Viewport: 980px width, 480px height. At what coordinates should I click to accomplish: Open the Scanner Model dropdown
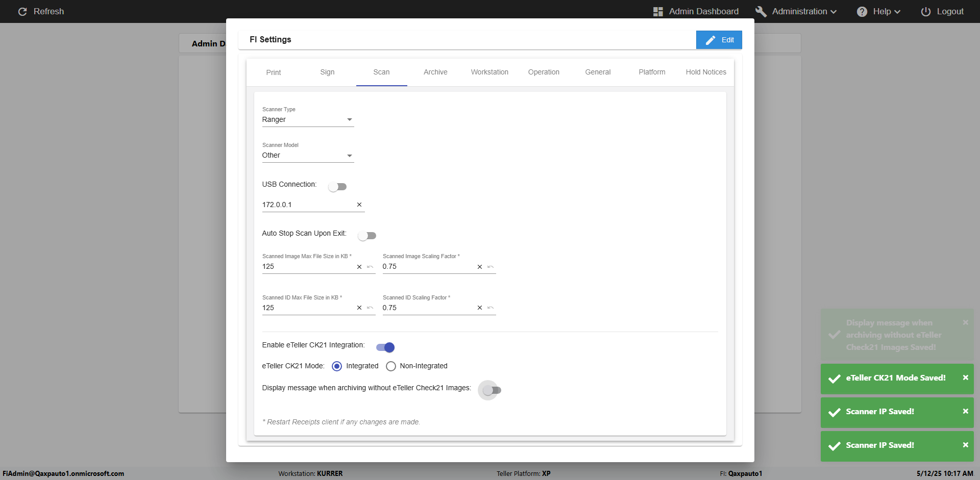308,155
